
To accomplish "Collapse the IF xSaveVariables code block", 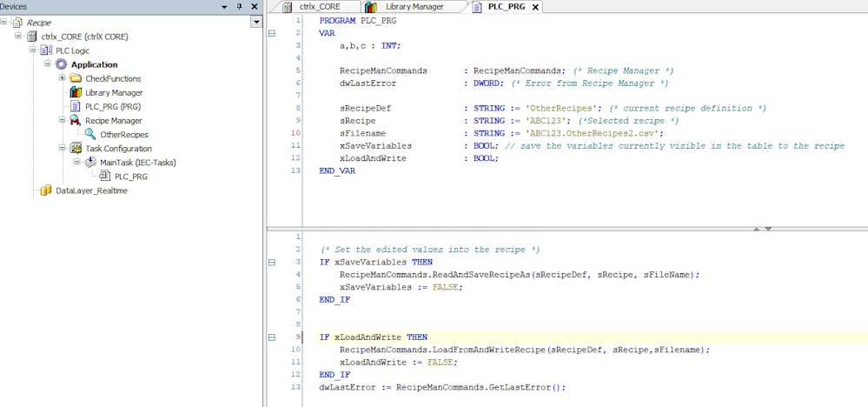I will tap(271, 262).
